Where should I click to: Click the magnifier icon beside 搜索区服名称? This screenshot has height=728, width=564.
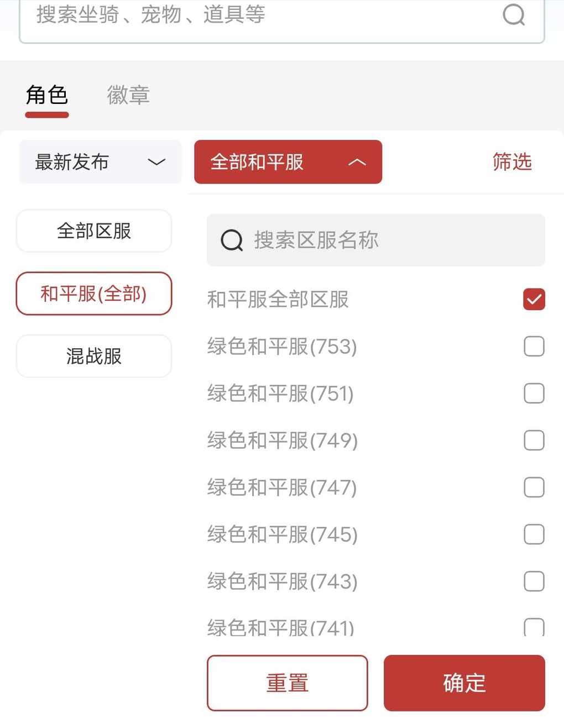[x=232, y=240]
